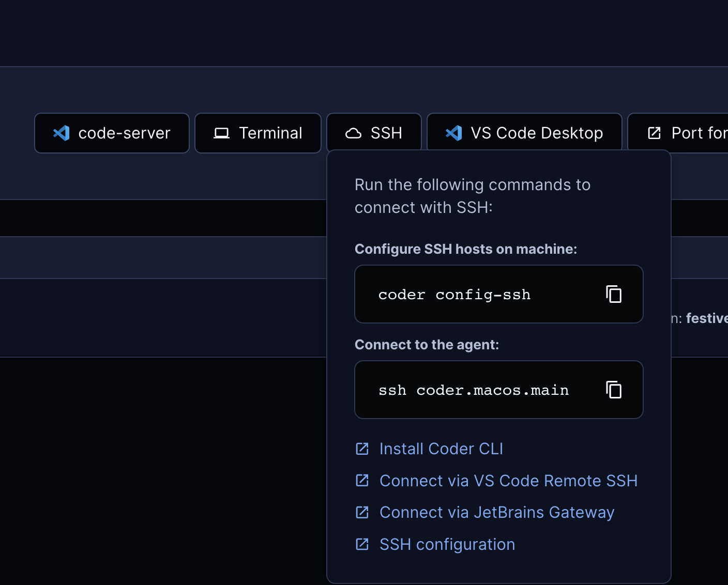
Task: Click external-link icon beside SSH configuration
Action: (362, 544)
